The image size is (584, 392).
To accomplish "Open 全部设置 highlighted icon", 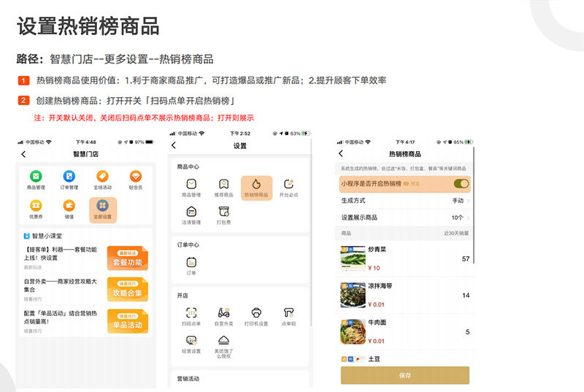I will 103,210.
